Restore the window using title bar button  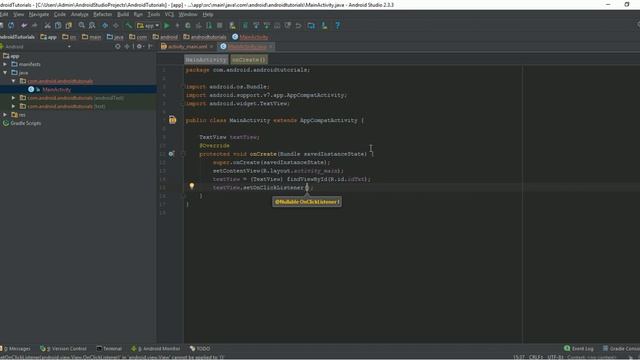point(627,4)
